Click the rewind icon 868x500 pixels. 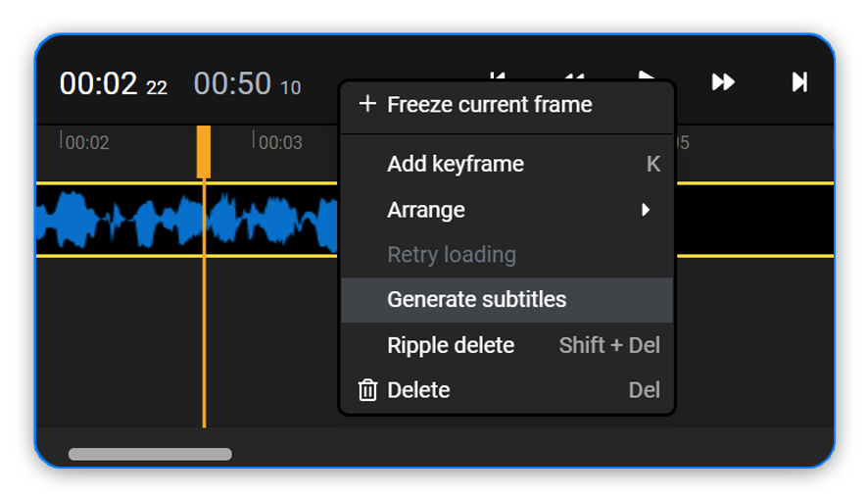(575, 75)
